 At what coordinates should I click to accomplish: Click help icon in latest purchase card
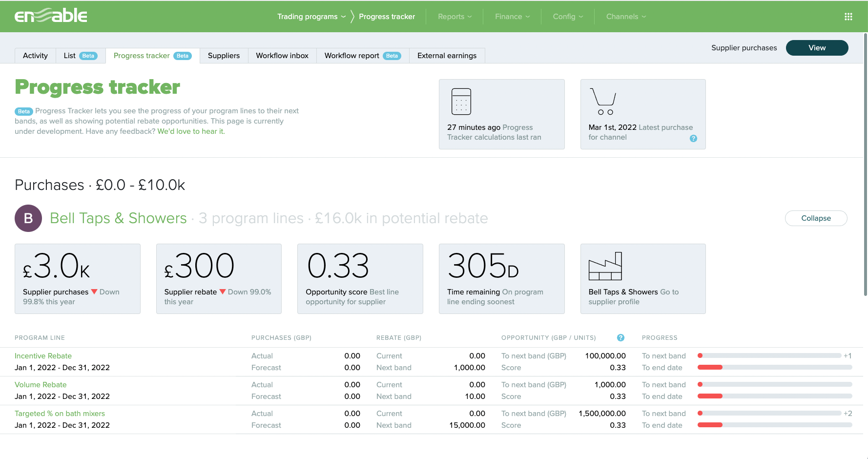tap(693, 138)
